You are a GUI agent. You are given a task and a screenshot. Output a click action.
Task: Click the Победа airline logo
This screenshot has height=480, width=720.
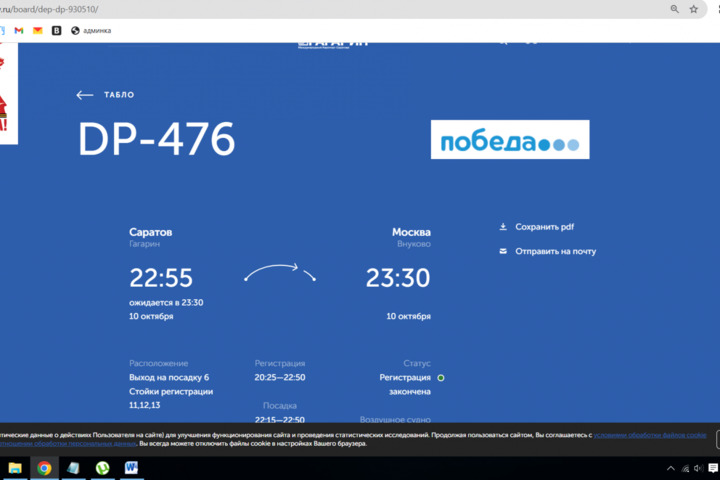[510, 140]
